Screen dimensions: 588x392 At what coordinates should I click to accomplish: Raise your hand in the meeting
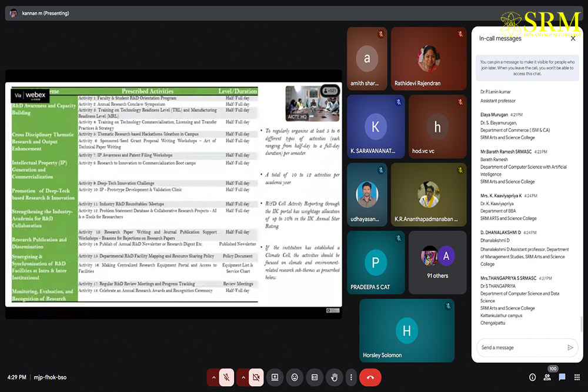click(x=335, y=377)
